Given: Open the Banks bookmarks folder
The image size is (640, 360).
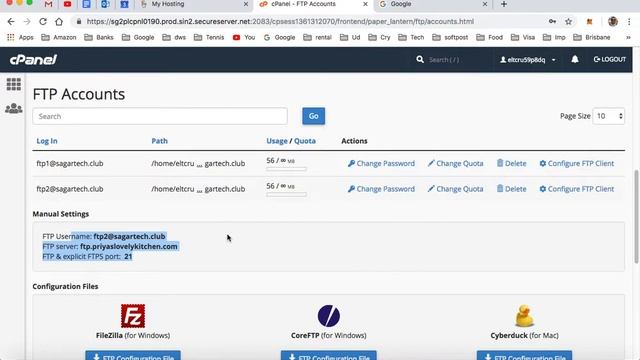Looking at the screenshot, I should (99, 37).
